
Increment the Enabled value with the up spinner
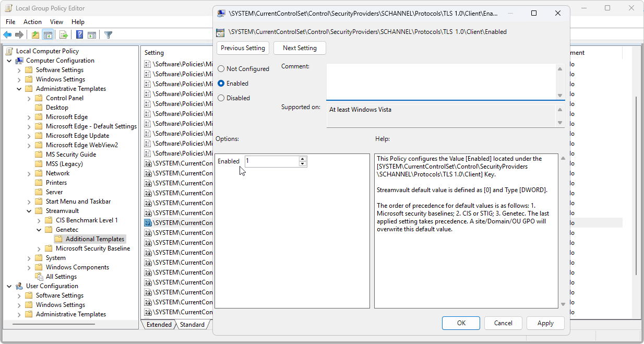click(x=303, y=159)
